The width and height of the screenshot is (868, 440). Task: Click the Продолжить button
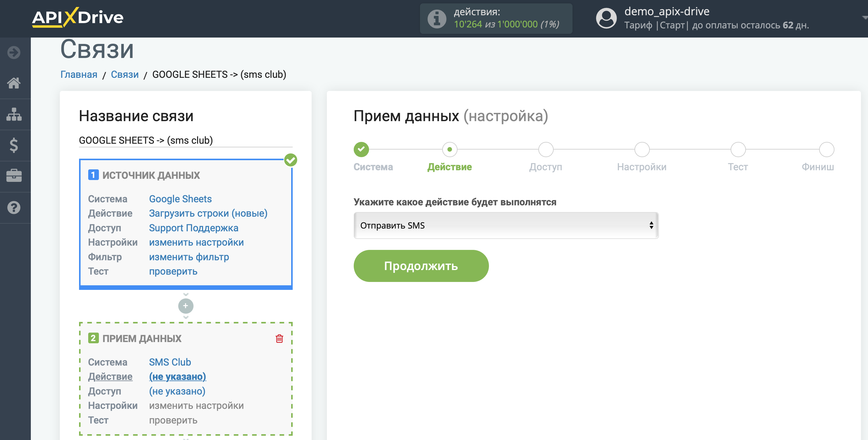click(x=421, y=266)
